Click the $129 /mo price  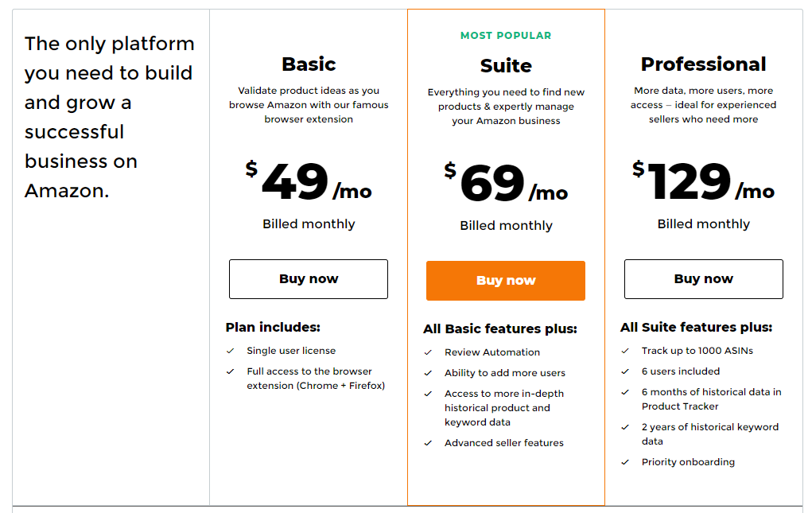coord(703,182)
